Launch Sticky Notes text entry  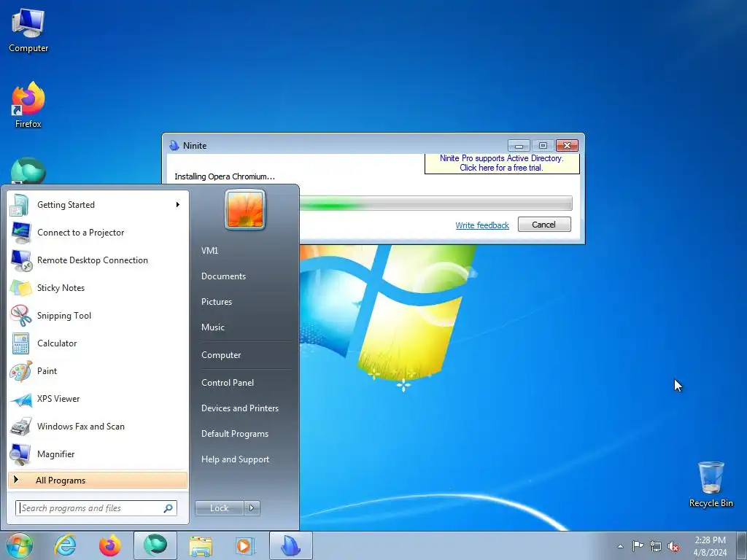click(x=61, y=288)
